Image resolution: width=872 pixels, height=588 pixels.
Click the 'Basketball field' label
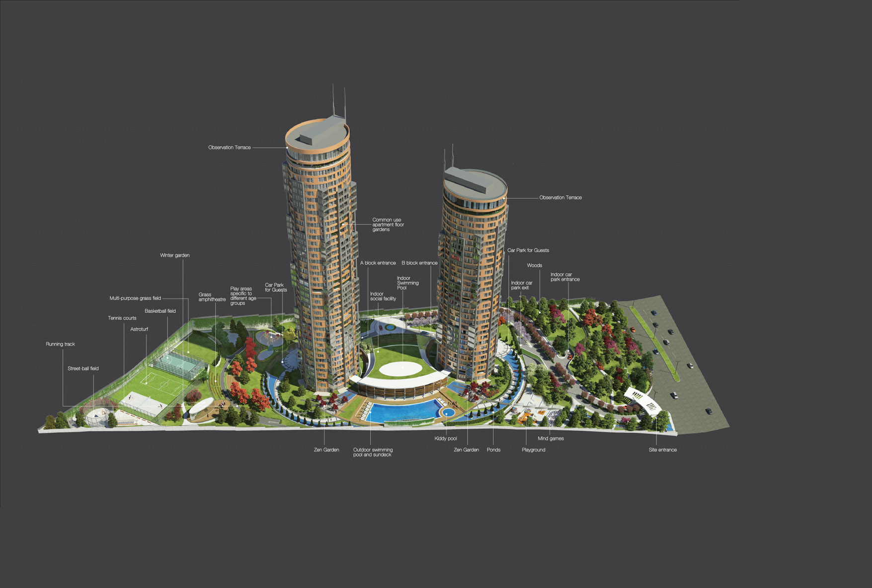[160, 311]
